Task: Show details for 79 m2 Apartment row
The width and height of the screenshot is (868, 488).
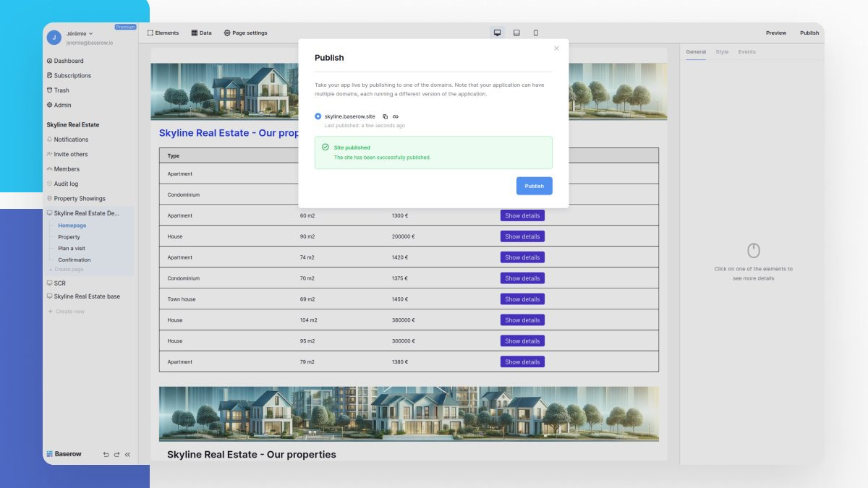Action: pyautogui.click(x=522, y=362)
